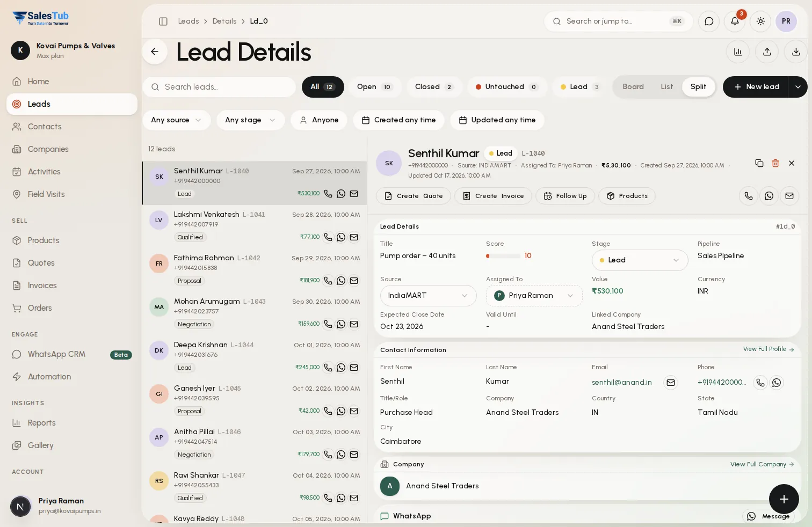Open WhatsApp icon in detail header actions
This screenshot has height=527, width=812.
(x=769, y=196)
